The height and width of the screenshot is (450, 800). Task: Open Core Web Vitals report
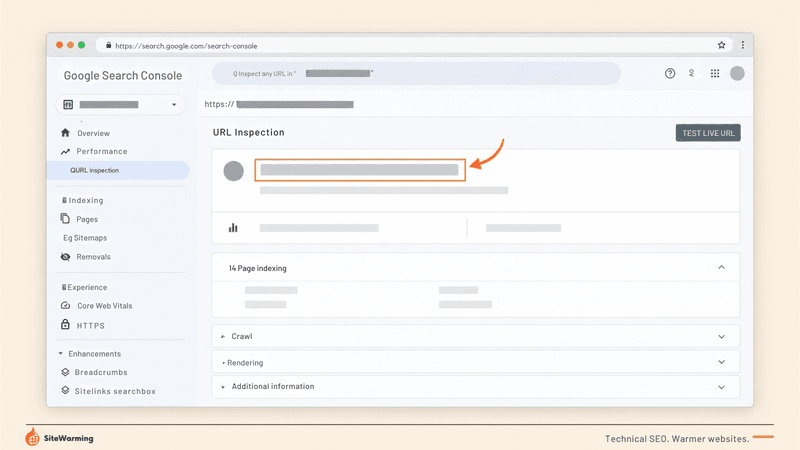point(105,306)
